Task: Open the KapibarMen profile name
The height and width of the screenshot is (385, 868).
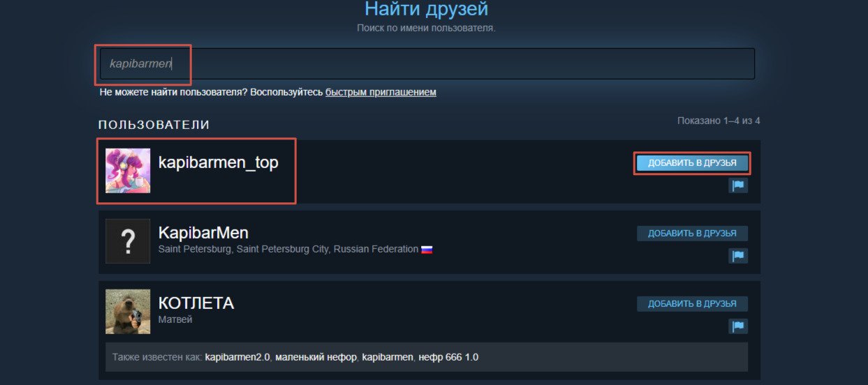Action: pos(203,232)
